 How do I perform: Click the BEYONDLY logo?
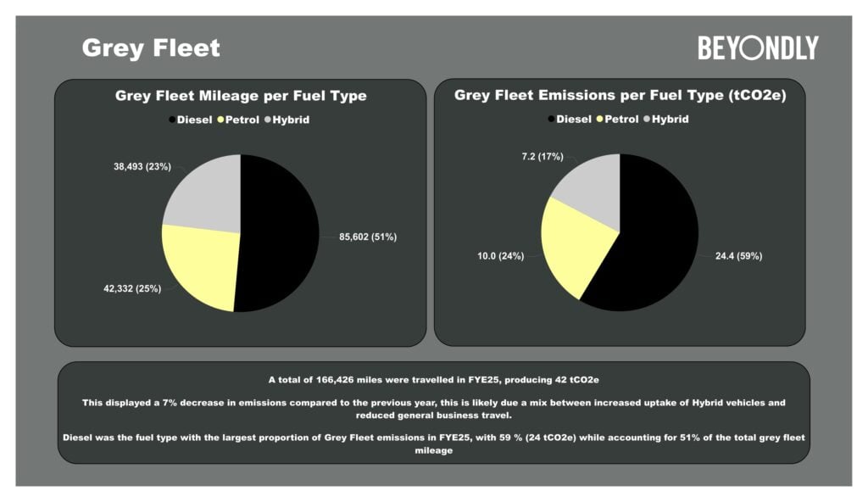(x=758, y=48)
